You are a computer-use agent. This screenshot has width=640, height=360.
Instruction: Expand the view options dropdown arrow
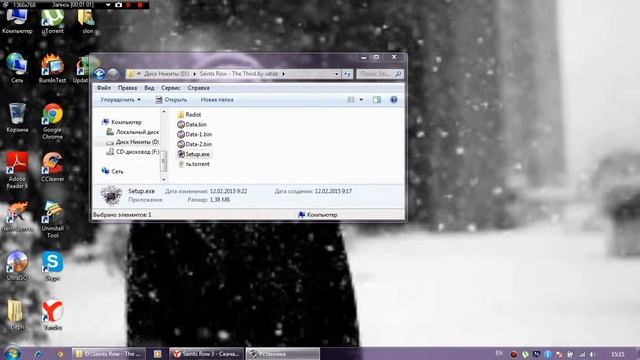click(361, 100)
